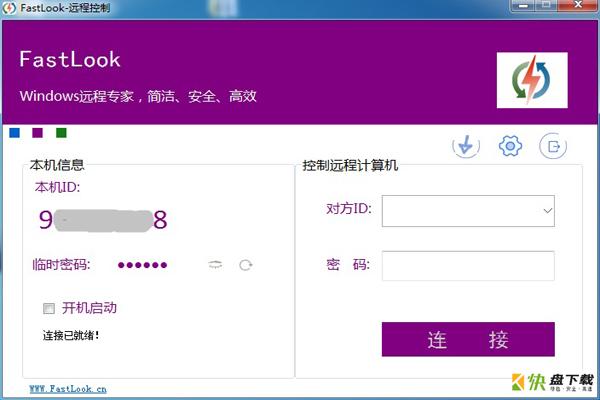Click the FastLook logo image

click(x=532, y=80)
